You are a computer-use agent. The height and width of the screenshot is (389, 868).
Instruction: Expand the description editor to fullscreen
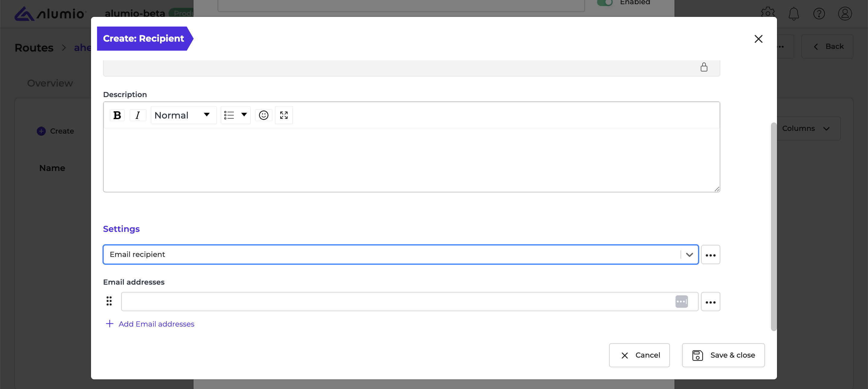(x=284, y=115)
